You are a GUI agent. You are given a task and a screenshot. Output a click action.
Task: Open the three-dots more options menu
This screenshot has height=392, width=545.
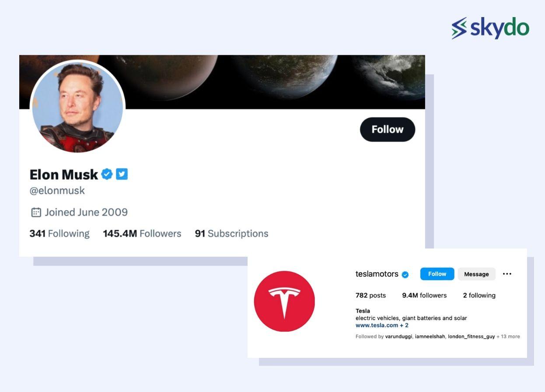[x=507, y=274]
